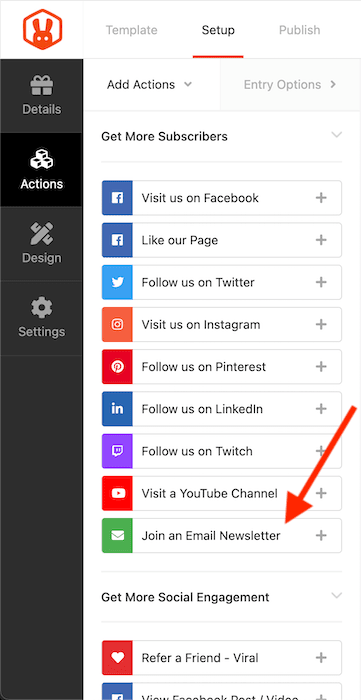
Task: Select the Actions cubes icon
Action: (x=41, y=160)
